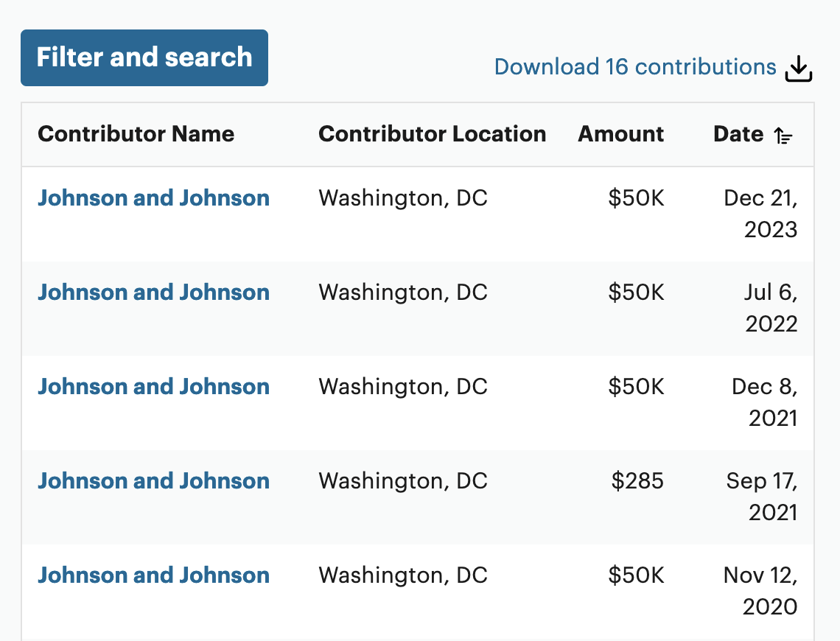Open Johnson and Johnson from Jul 6, 2022
The width and height of the screenshot is (840, 641).
tap(154, 293)
